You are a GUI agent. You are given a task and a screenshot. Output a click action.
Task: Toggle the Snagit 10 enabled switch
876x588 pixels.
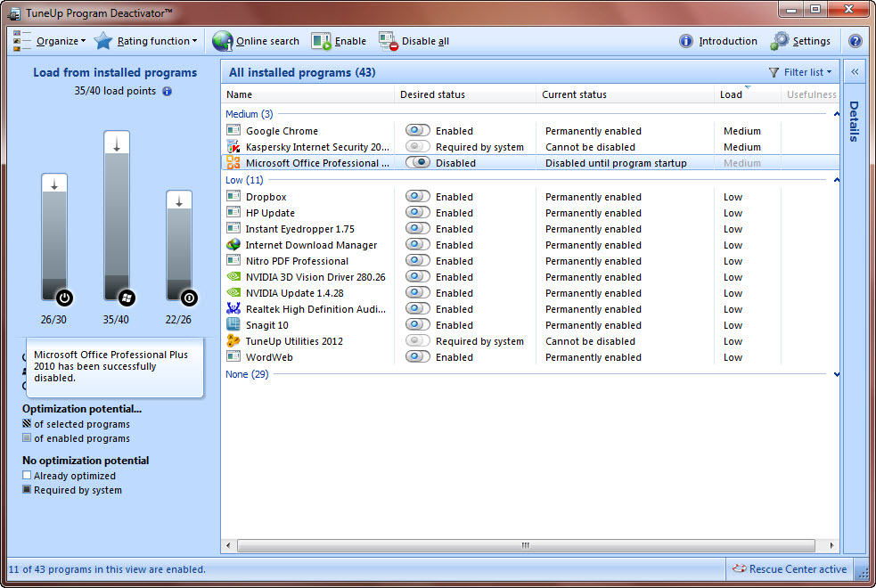[417, 324]
